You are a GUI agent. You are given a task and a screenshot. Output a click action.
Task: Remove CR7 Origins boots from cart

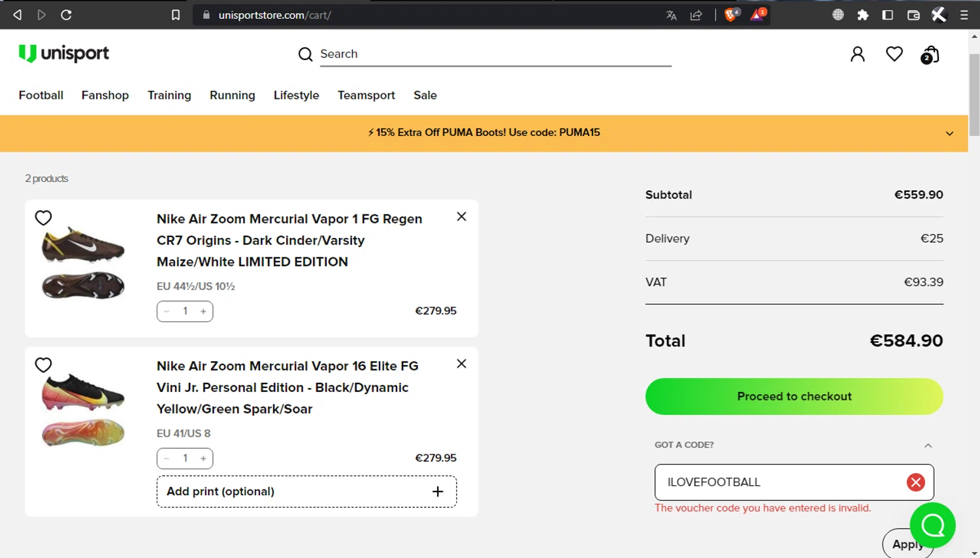point(461,216)
